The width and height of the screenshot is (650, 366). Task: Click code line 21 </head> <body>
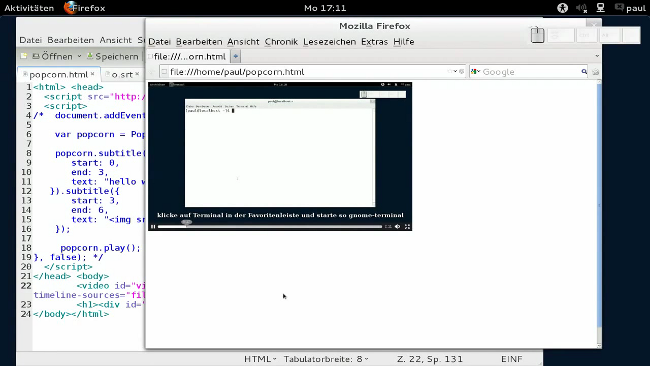pos(71,276)
